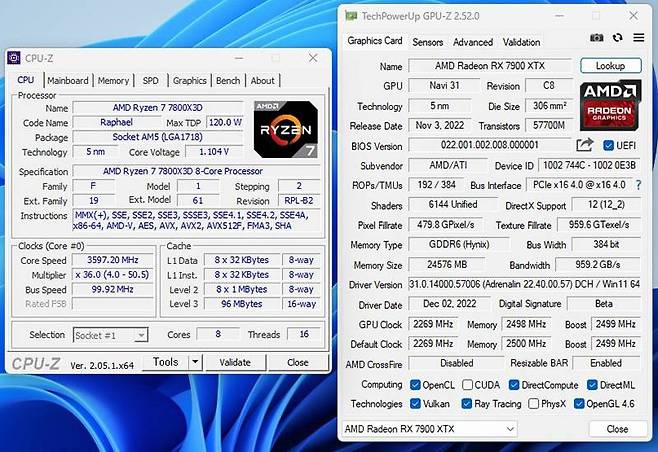Screen dimensions: 658x452
Task: Click the GPU-Z screenshot camera icon
Action: [596, 38]
